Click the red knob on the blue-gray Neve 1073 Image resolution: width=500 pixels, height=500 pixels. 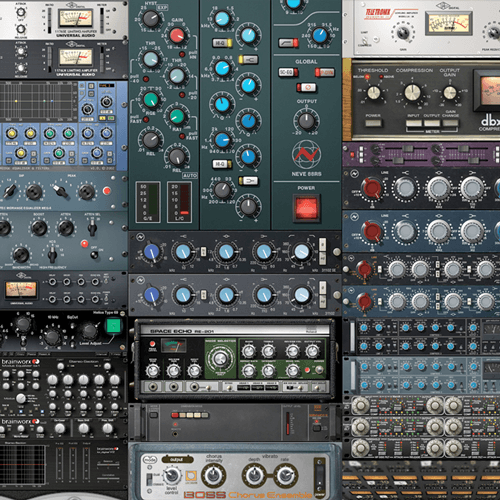[372, 231]
